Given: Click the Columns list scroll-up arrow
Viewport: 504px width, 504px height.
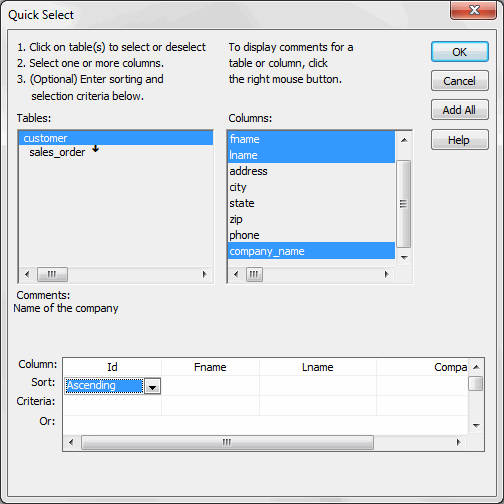Looking at the screenshot, I should point(404,140).
